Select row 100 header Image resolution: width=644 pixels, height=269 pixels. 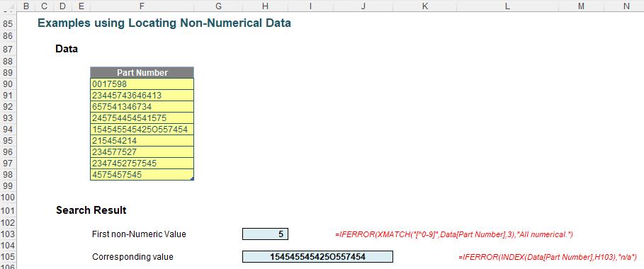coord(8,198)
